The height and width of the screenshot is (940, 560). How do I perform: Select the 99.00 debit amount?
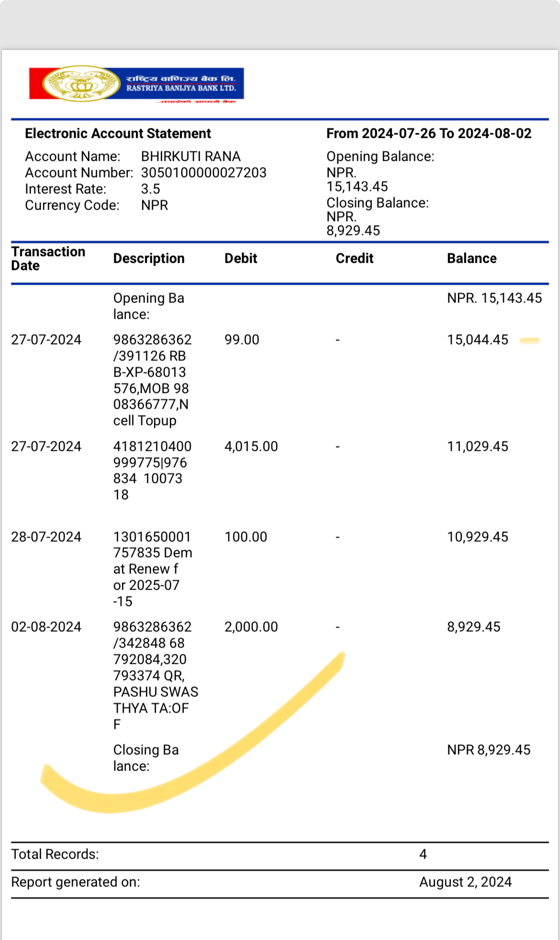click(x=242, y=340)
